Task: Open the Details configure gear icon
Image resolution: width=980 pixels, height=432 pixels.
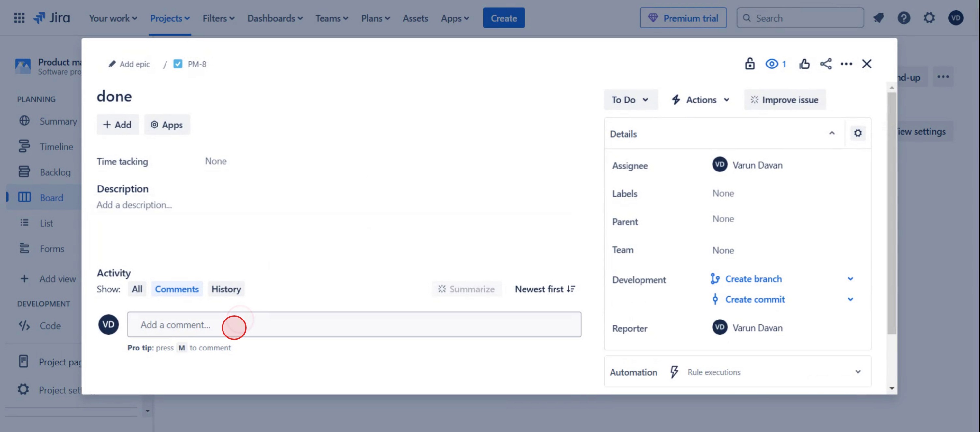Action: point(857,133)
